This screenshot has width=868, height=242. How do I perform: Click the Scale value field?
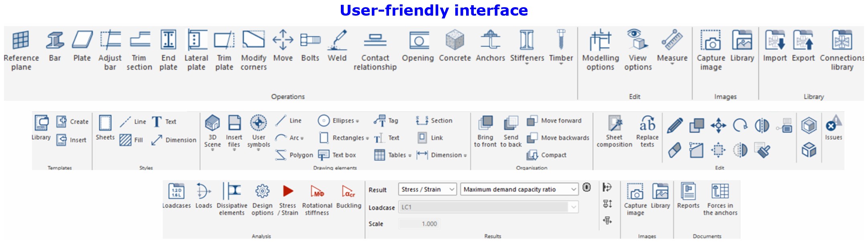point(419,224)
